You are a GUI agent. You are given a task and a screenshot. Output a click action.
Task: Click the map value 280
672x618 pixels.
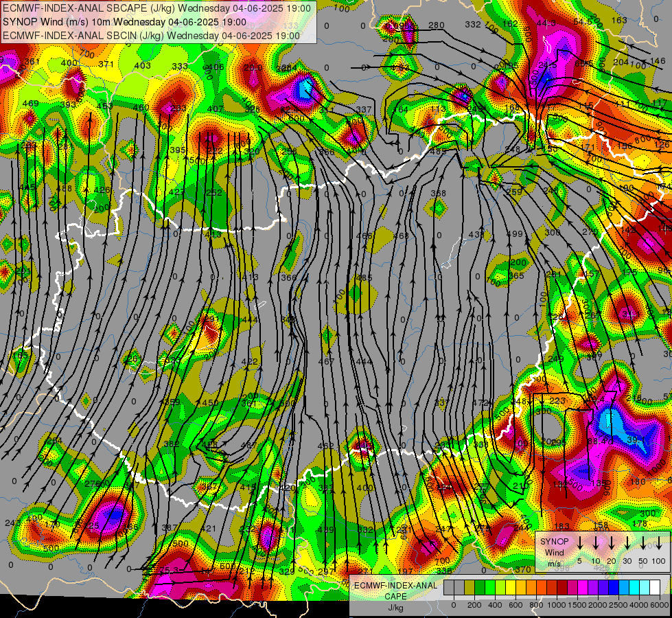pos(437,25)
